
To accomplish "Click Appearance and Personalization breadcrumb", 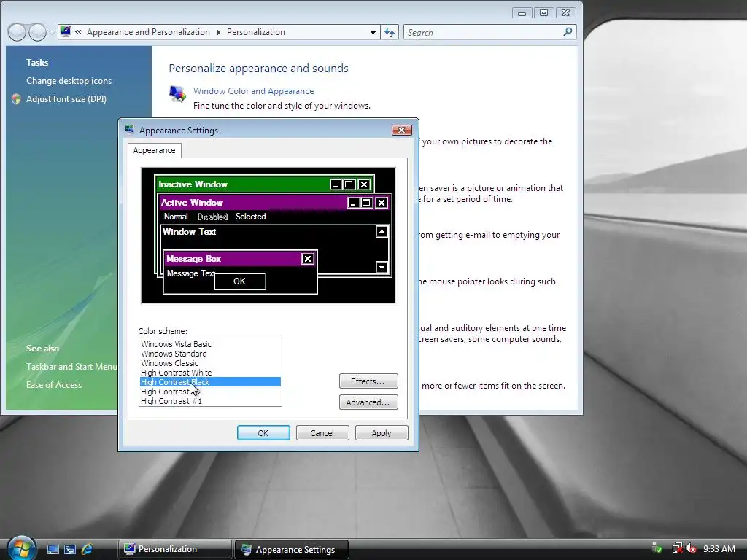I will (148, 32).
